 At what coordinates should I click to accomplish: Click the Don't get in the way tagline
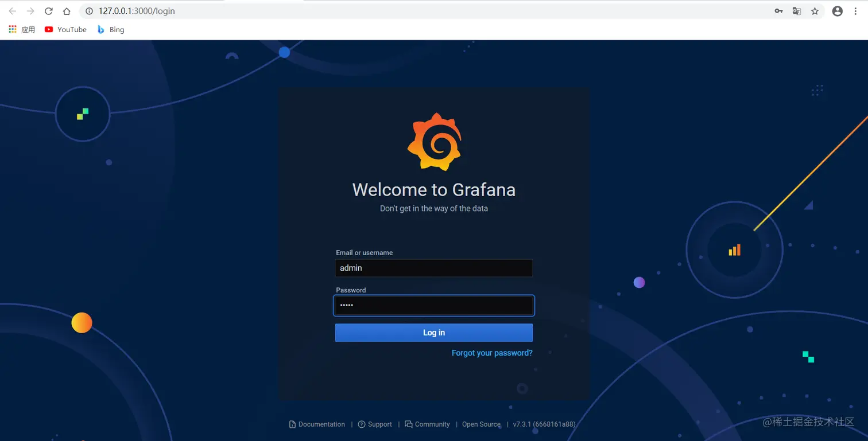coord(434,209)
